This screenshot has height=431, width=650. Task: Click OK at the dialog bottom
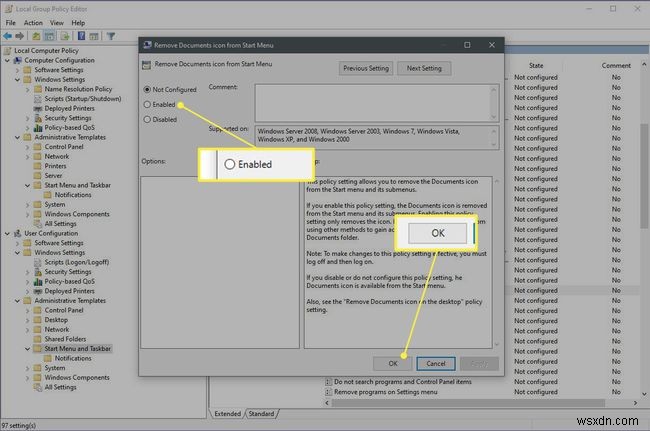click(393, 363)
